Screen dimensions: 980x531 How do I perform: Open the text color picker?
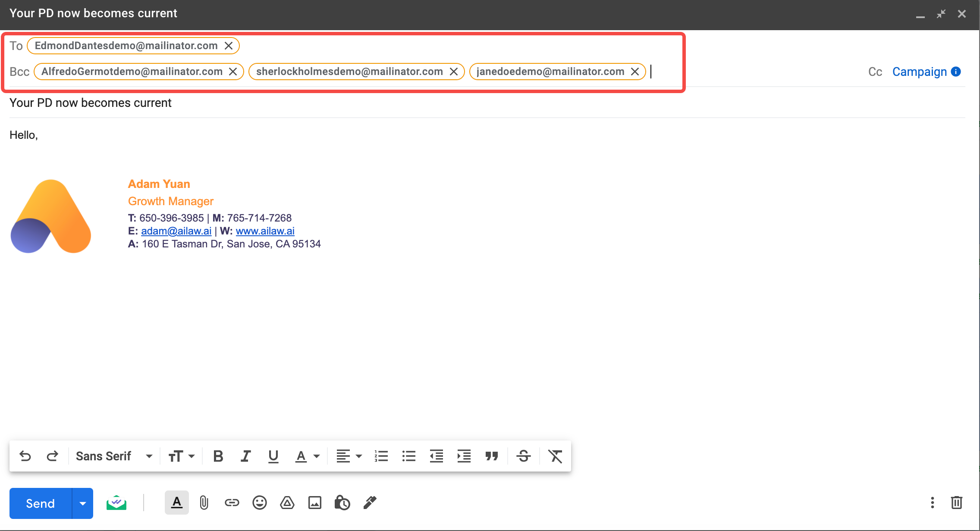tap(307, 456)
